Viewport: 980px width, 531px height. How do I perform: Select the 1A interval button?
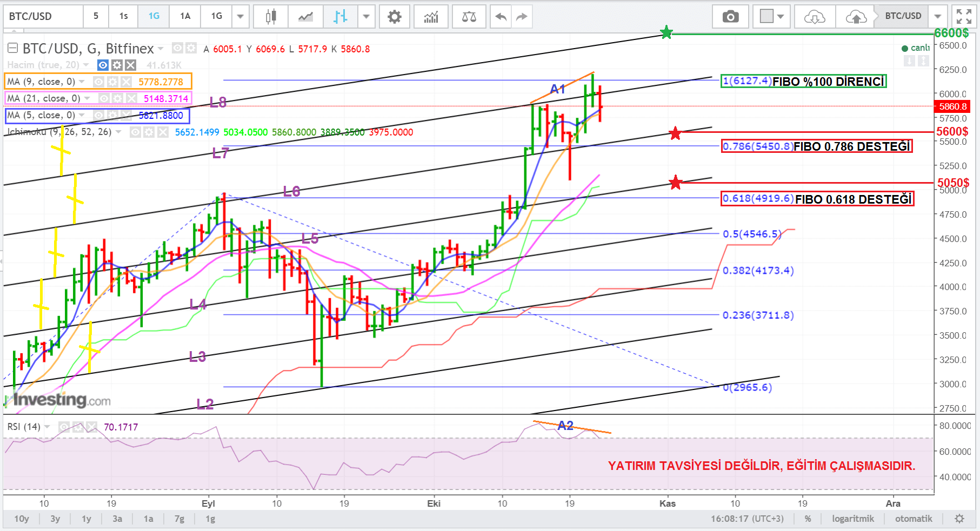[185, 17]
